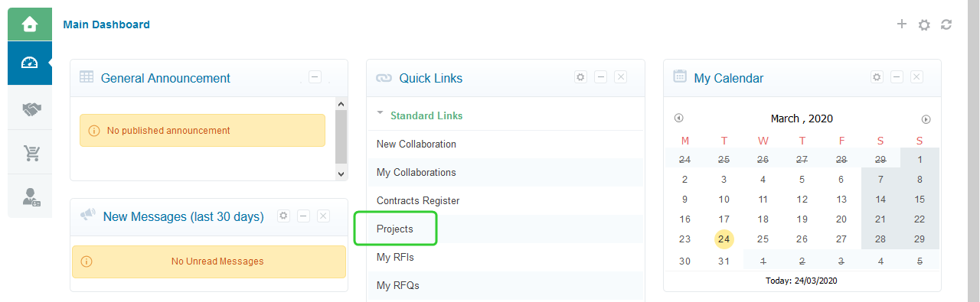The height and width of the screenshot is (302, 980).
Task: Select March 24 in the calendar
Action: 724,239
